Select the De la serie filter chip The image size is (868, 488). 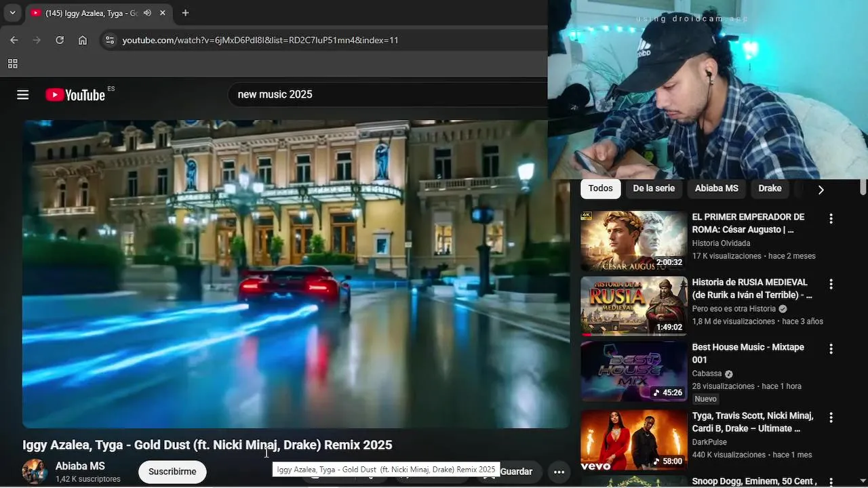click(654, 188)
